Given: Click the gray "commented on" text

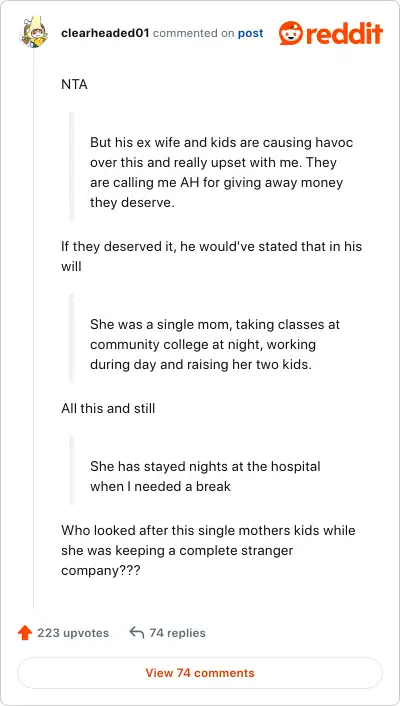Looking at the screenshot, I should (x=193, y=33).
